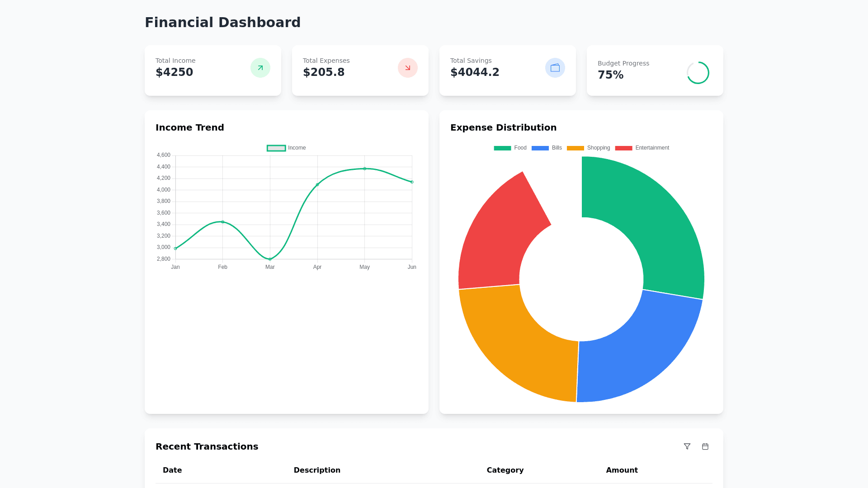This screenshot has height=488, width=868.
Task: Click the green upward arrow on Total Income card
Action: pos(260,67)
